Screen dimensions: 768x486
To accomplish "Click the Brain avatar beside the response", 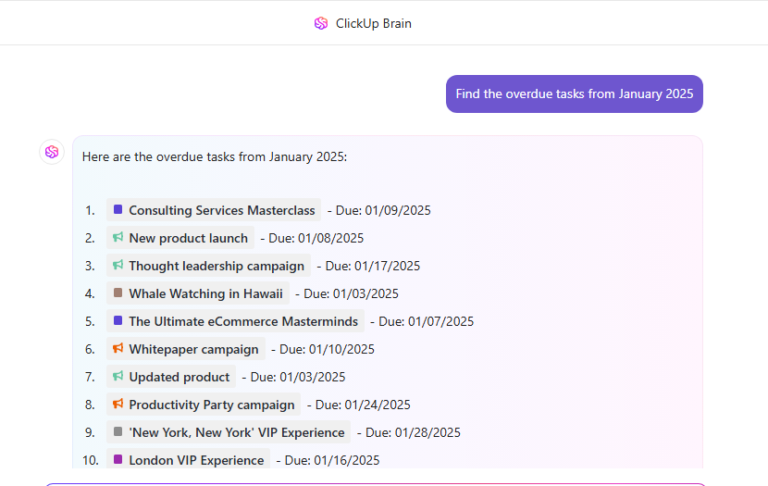I will coord(52,152).
